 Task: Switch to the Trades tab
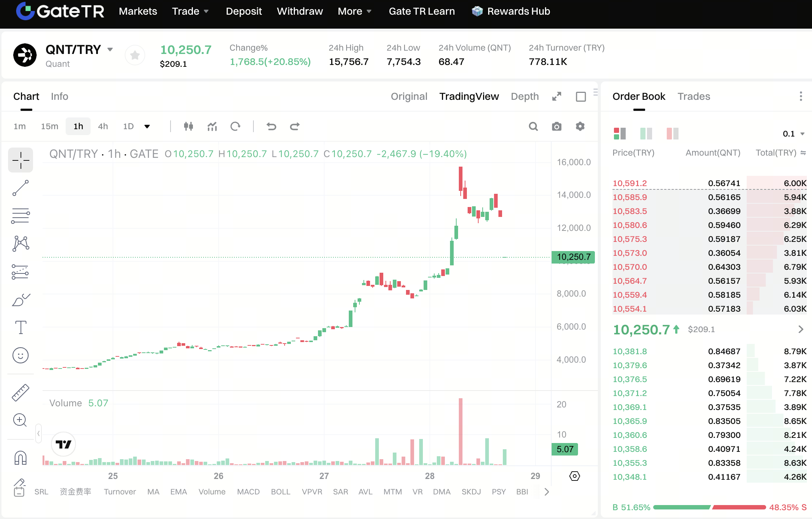pyautogui.click(x=694, y=97)
